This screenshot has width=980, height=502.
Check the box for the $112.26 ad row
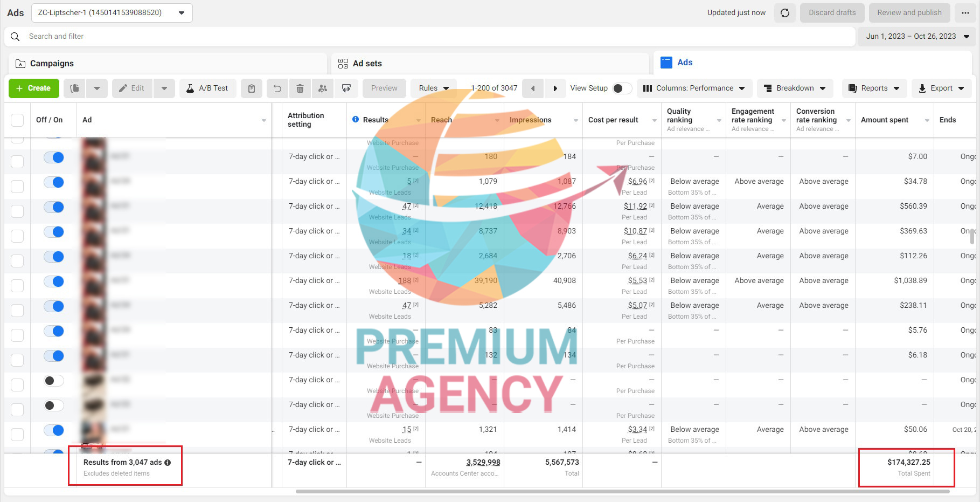[x=17, y=261]
